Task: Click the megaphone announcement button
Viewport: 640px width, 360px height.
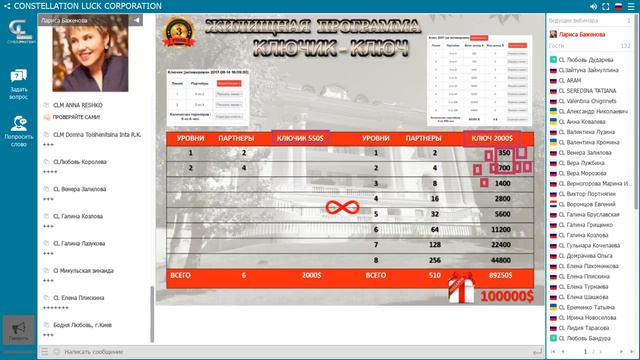Action: coord(18,330)
